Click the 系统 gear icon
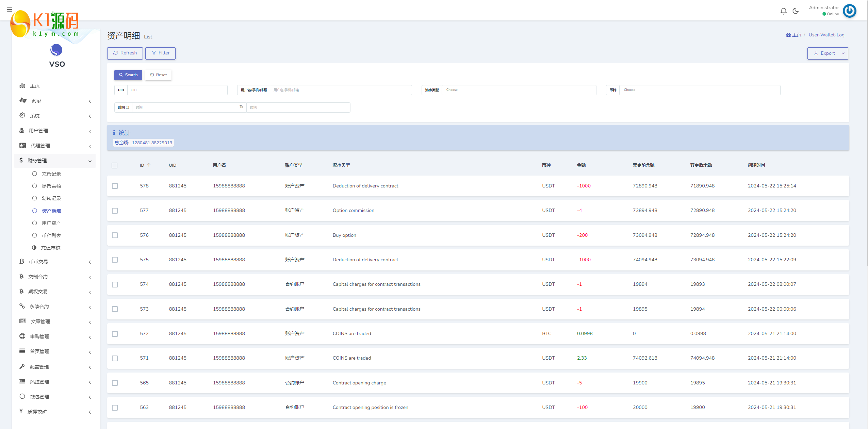Viewport: 868px width, 429px height. click(22, 115)
